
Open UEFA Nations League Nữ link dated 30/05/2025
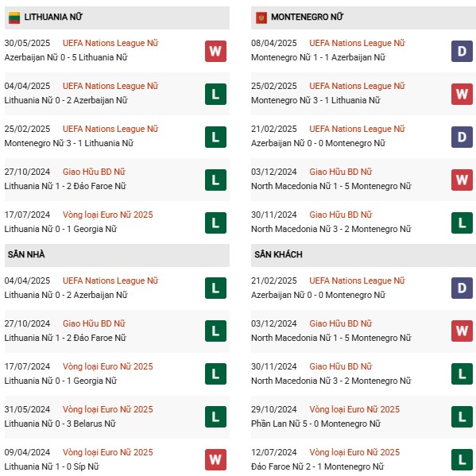pos(110,43)
